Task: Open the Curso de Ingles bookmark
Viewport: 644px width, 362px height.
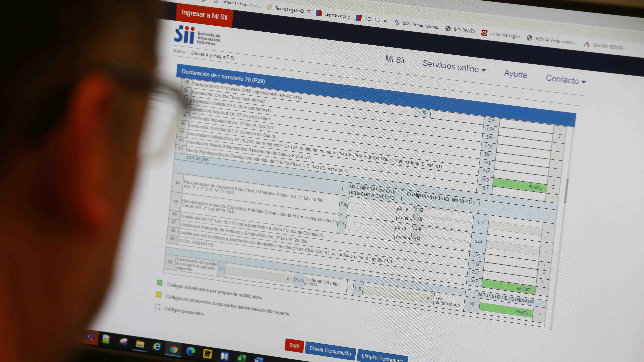Action: [501, 34]
